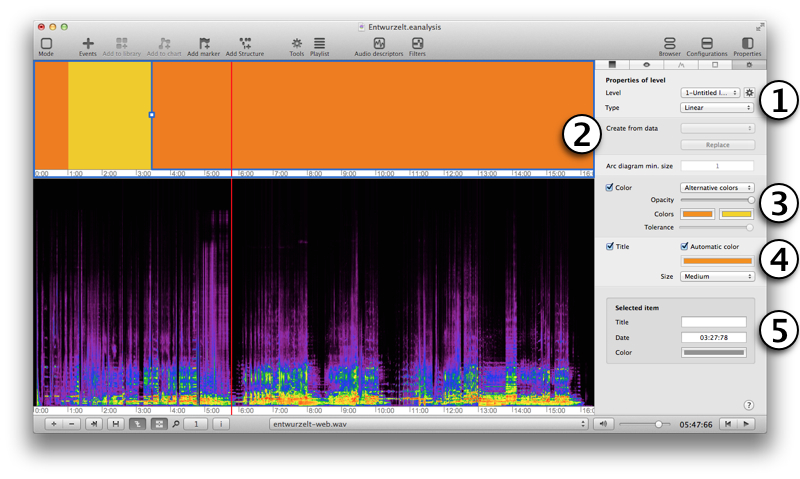Click the Arc diagram min. size field
This screenshot has width=800, height=479.
[x=717, y=166]
